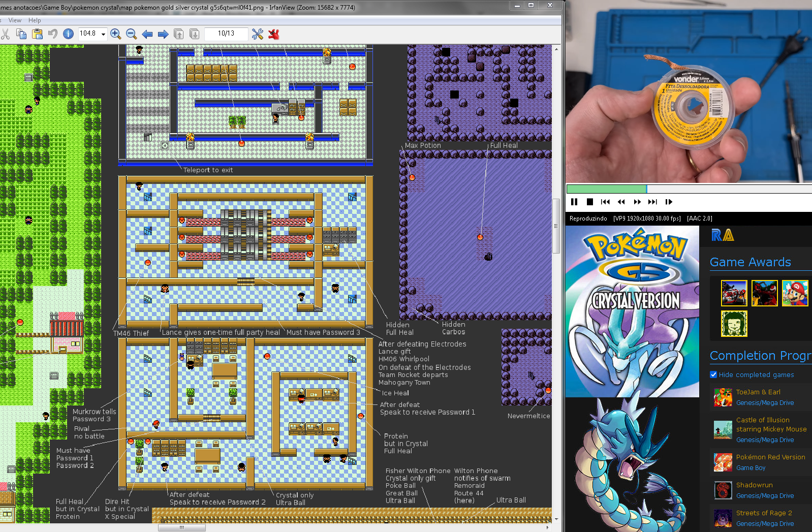The width and height of the screenshot is (812, 532).
Task: Click Genesis/Mega Drive link under Shadowrun
Action: tap(765, 495)
